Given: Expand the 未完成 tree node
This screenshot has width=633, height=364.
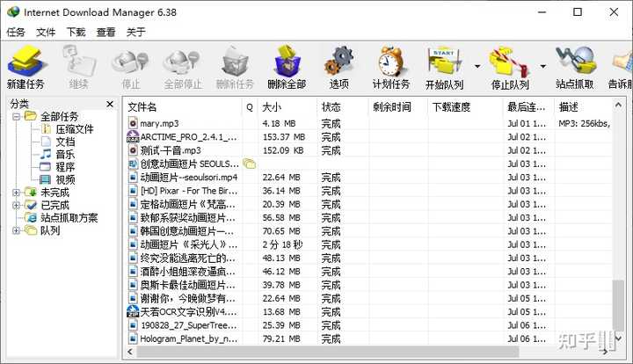Looking at the screenshot, I should click(x=16, y=193).
